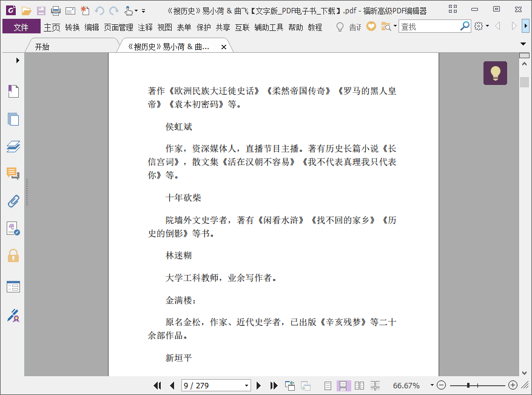Open the gear settings dropdown arrow

tap(487, 26)
